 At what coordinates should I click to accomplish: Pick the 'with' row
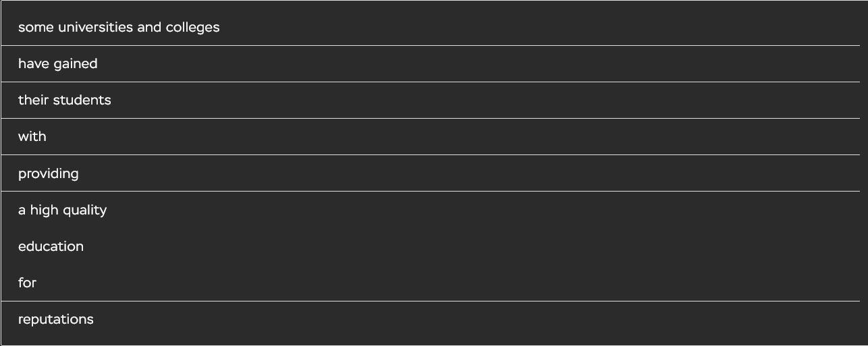click(x=431, y=136)
